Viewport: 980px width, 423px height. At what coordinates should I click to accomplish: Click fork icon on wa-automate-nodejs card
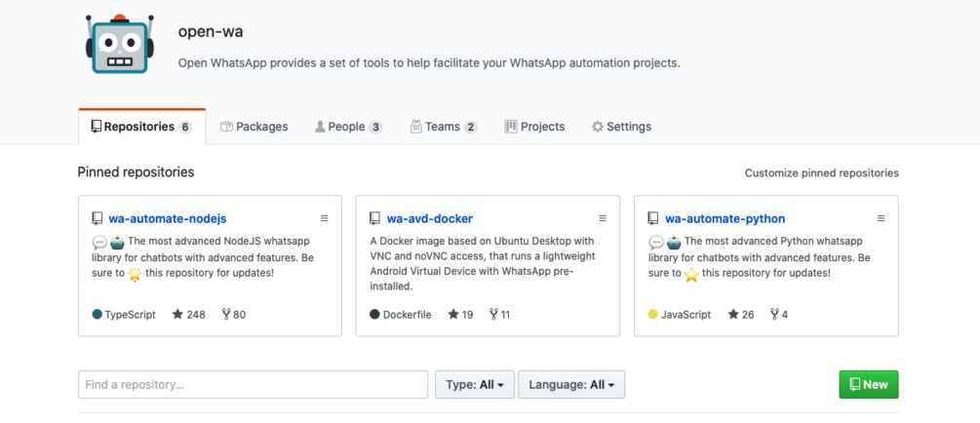click(226, 315)
